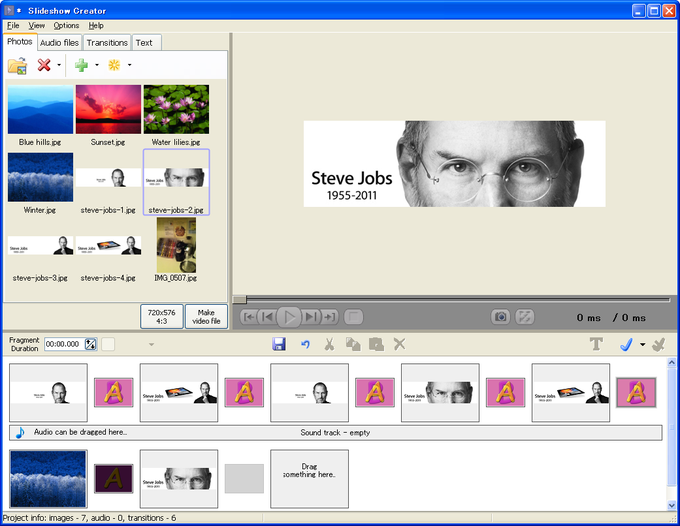The height and width of the screenshot is (526, 680).
Task: Click the Fragment Duration time field
Action: (x=64, y=344)
